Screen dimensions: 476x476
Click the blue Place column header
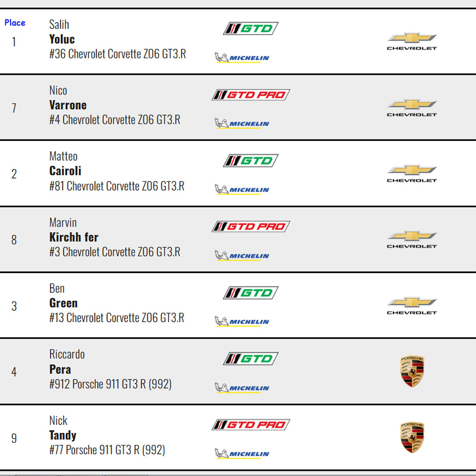(x=15, y=23)
